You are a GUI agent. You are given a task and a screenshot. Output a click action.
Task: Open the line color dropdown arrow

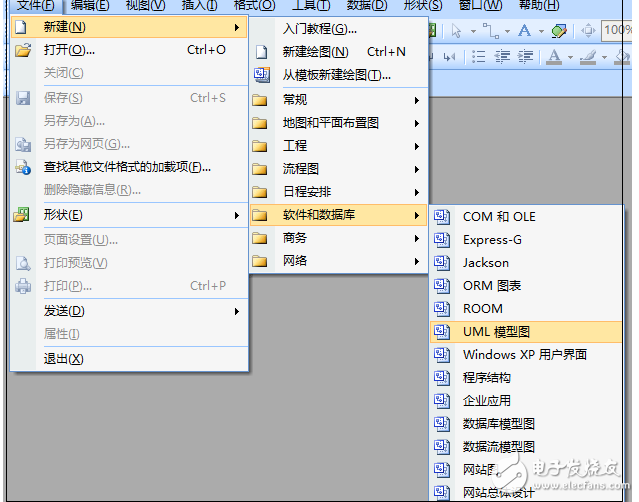[x=605, y=55]
